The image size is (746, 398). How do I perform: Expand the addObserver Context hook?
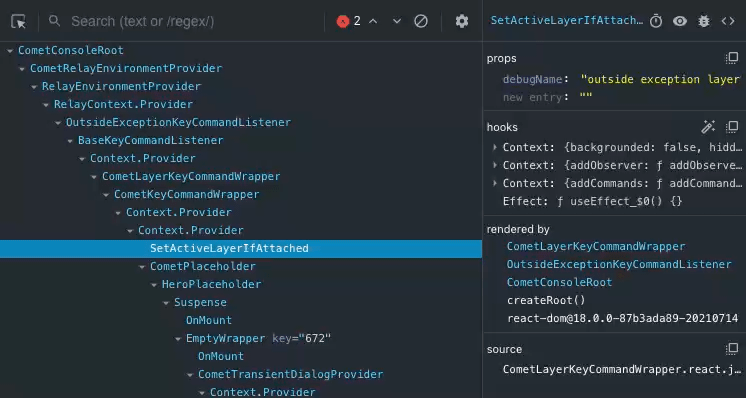point(495,165)
